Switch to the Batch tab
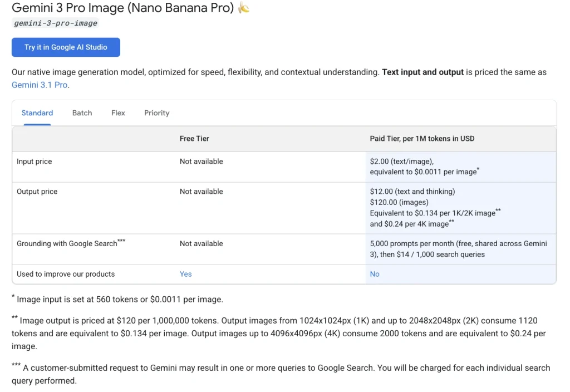The height and width of the screenshot is (392, 570). [x=82, y=113]
